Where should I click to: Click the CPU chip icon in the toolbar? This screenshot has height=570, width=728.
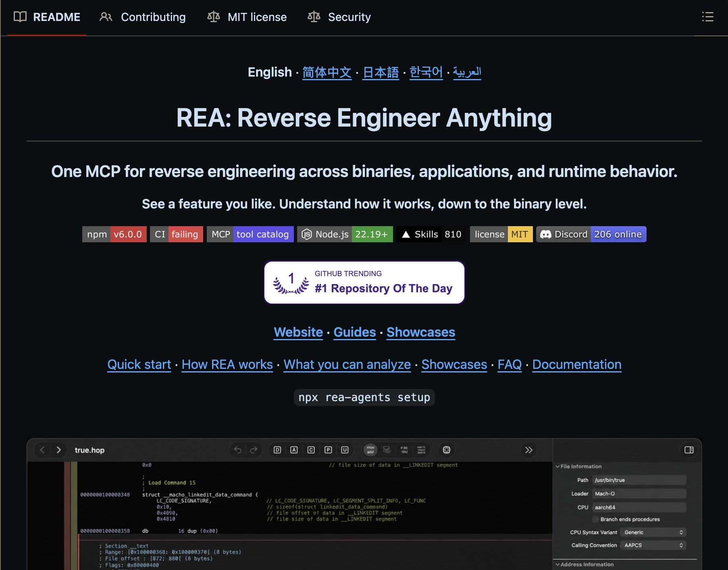point(447,450)
